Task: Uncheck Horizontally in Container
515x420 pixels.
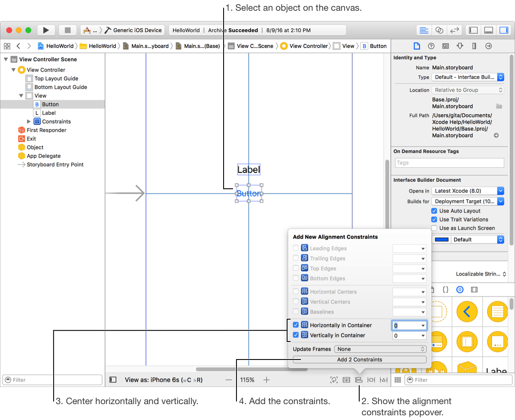Action: tap(296, 325)
